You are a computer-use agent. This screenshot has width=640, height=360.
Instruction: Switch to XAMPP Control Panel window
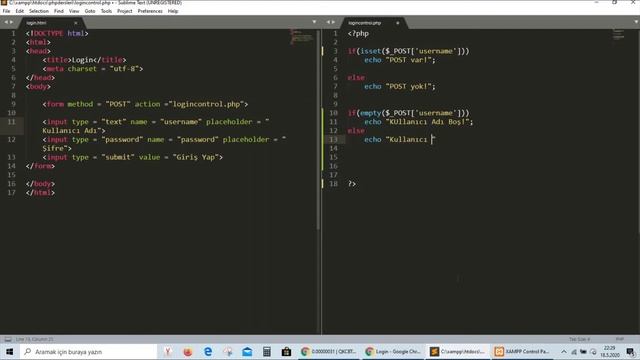[x=522, y=351]
